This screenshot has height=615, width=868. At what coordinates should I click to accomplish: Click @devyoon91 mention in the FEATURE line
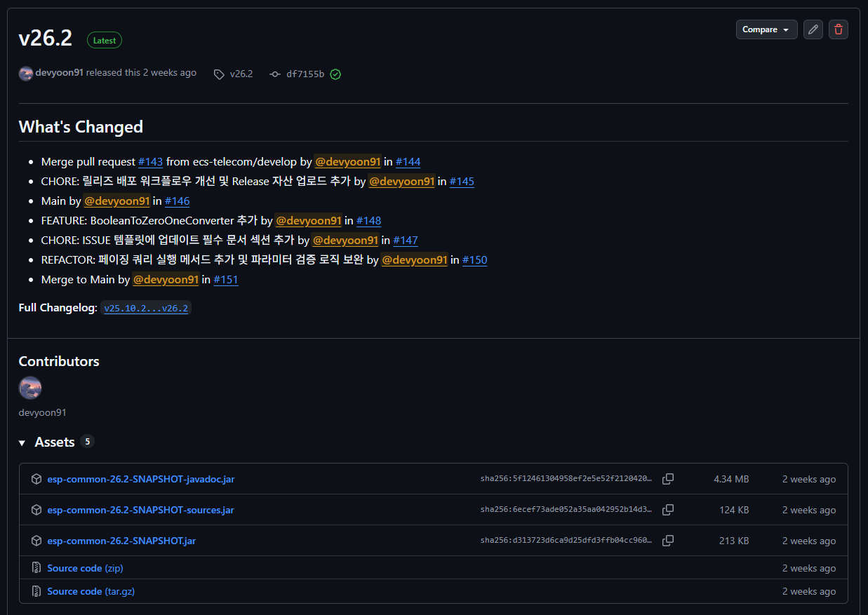(309, 221)
